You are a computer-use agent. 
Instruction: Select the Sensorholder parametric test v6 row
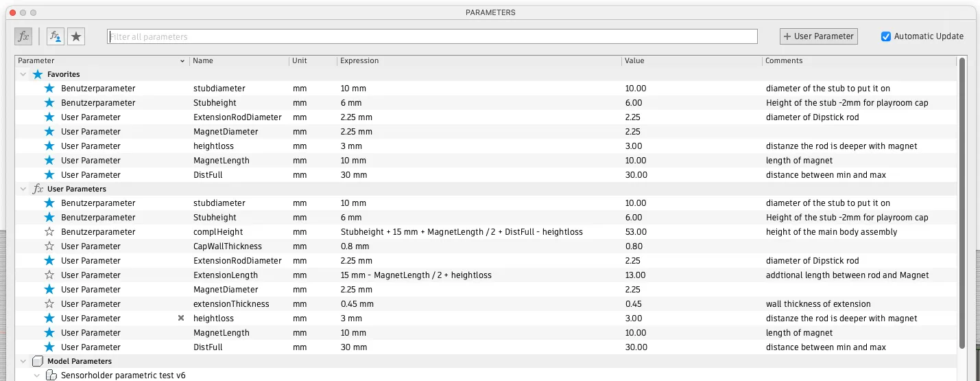[x=486, y=376]
